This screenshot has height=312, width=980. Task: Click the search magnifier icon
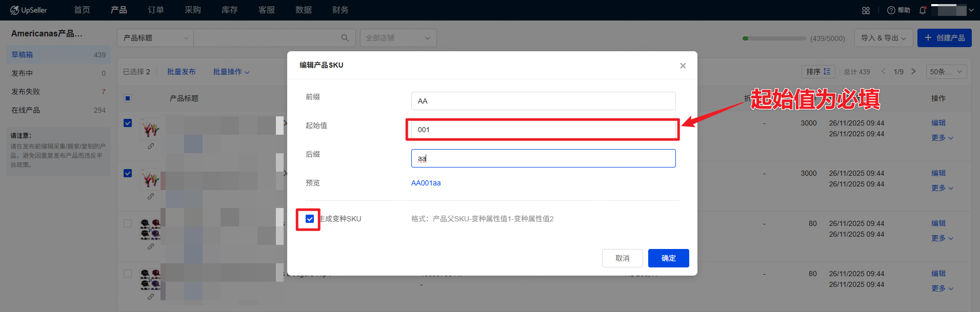coord(345,38)
